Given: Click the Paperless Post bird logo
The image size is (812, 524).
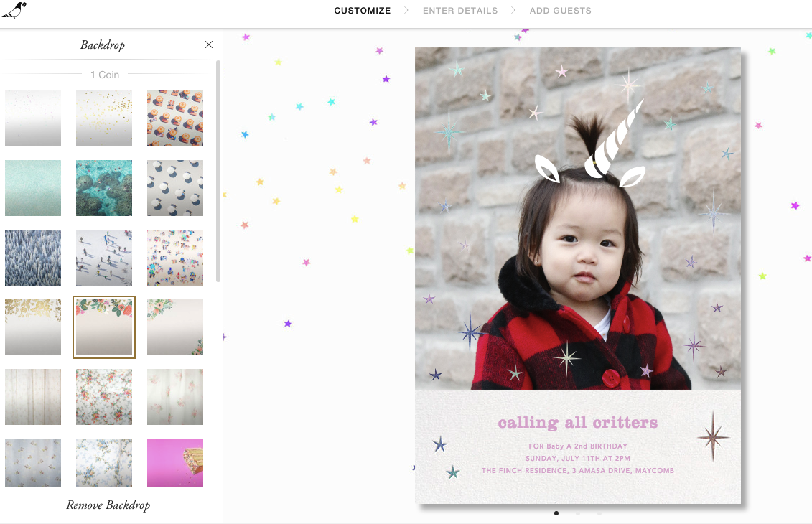Looking at the screenshot, I should (14, 10).
